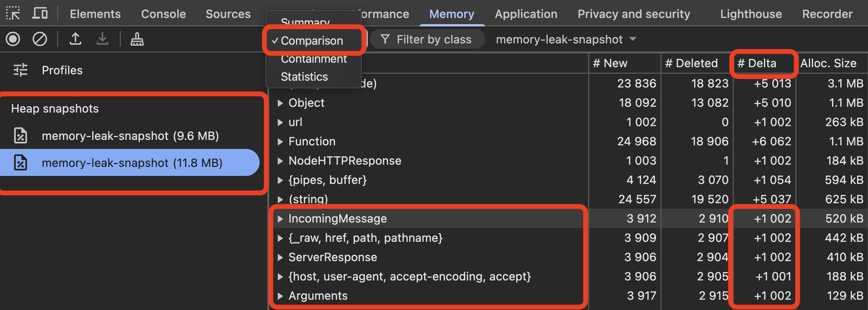868x310 pixels.
Task: Expand the ServerResponse row
Action: click(280, 257)
